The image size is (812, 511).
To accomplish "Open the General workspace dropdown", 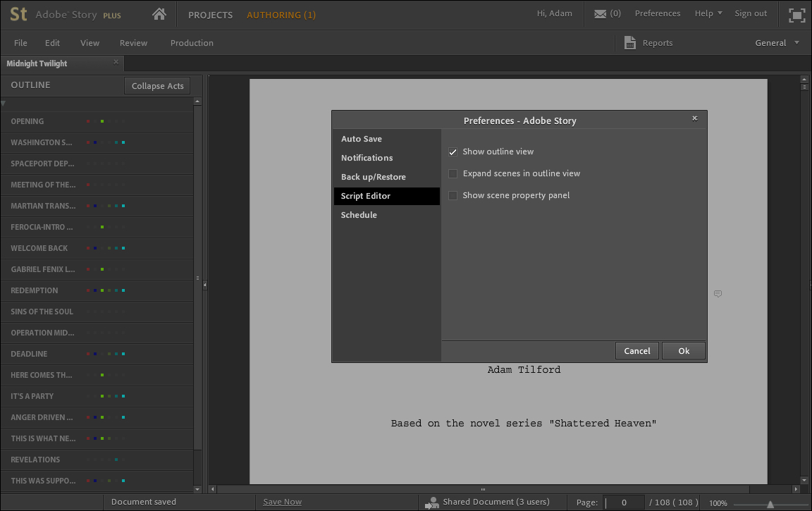I will [777, 43].
